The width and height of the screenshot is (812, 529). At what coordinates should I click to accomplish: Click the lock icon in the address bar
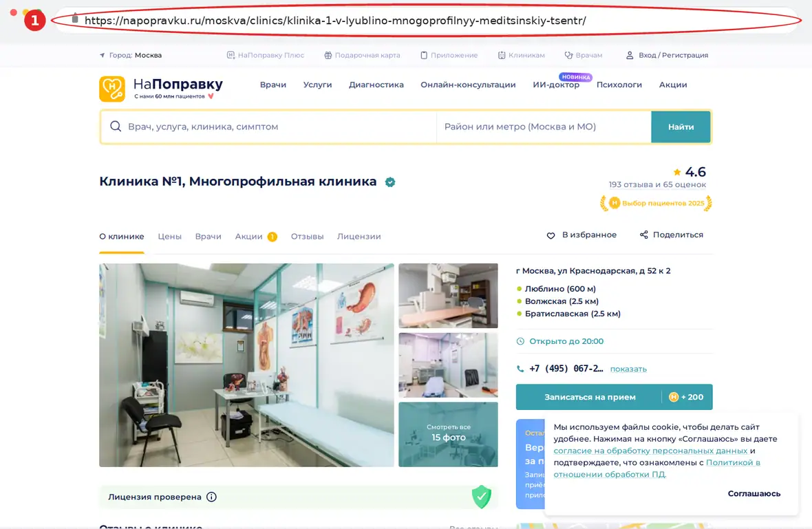click(75, 19)
